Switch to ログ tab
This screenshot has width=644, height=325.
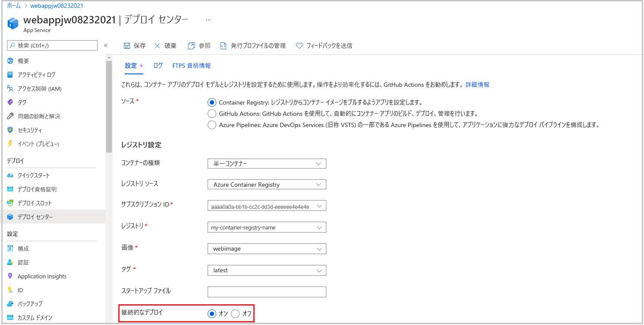click(x=158, y=66)
